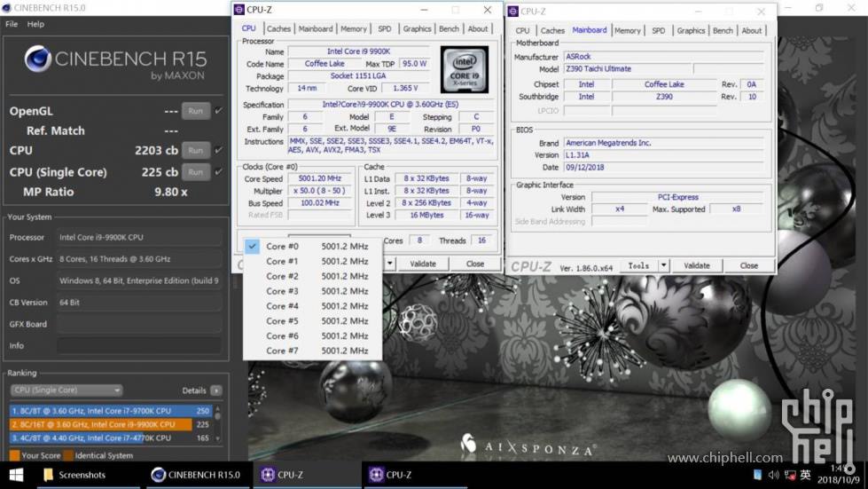Viewport: 868px width, 489px height.
Task: Click the CPU-Z icon in Mainboard window title
Action: 513,11
